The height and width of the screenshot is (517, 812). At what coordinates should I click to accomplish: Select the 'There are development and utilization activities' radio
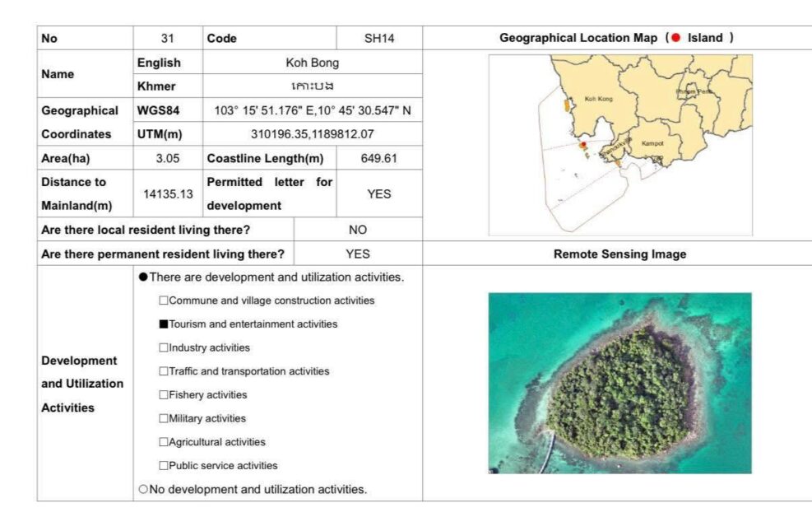(143, 277)
